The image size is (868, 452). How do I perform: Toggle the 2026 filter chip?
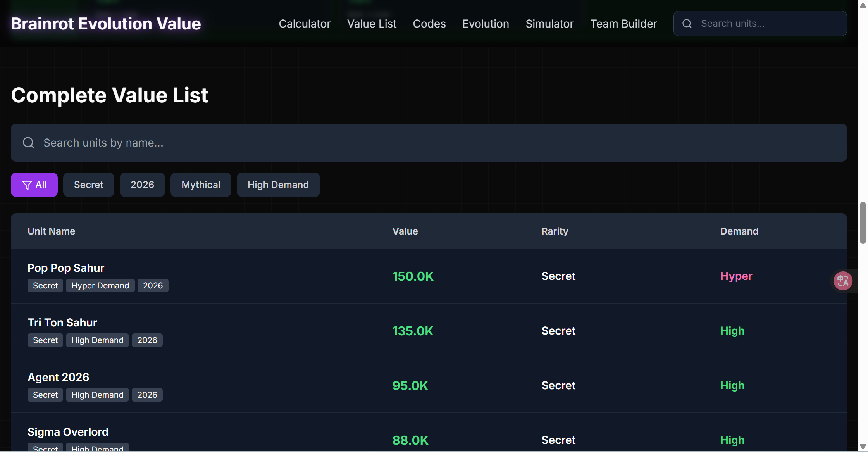(x=142, y=185)
